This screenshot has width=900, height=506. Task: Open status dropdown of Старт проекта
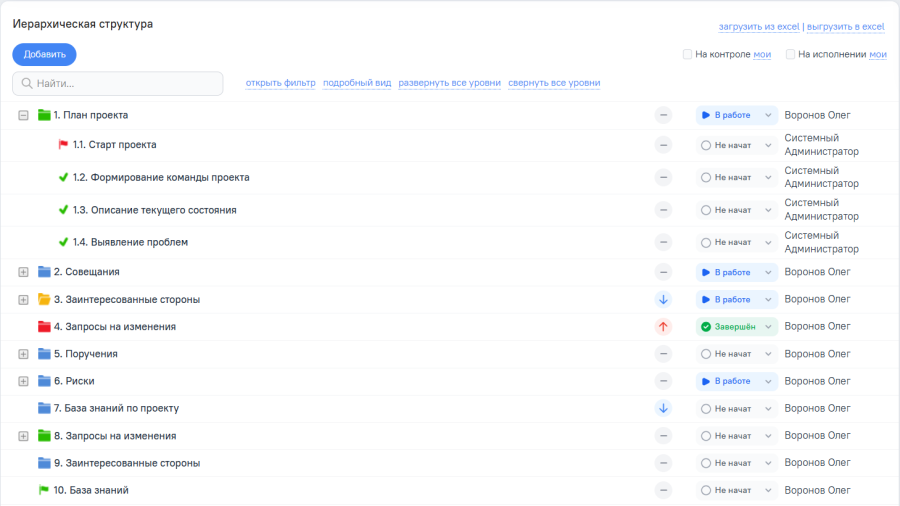tap(736, 145)
